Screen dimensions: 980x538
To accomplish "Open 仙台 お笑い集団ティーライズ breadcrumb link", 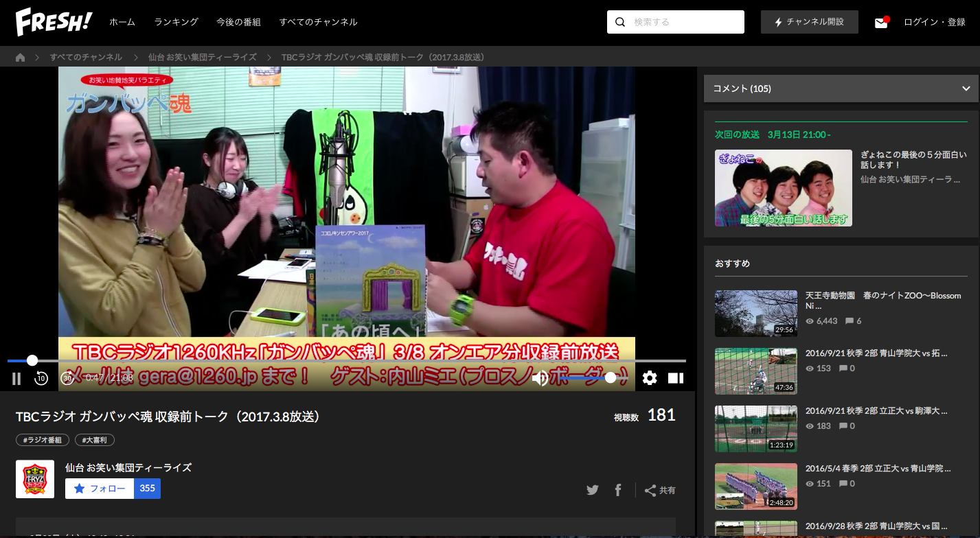I will 203,57.
